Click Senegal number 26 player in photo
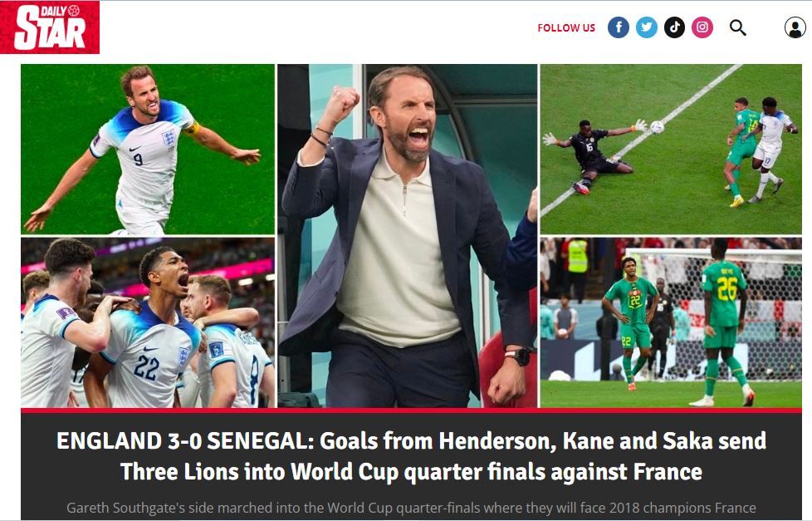This screenshot has height=521, width=812. [725, 322]
